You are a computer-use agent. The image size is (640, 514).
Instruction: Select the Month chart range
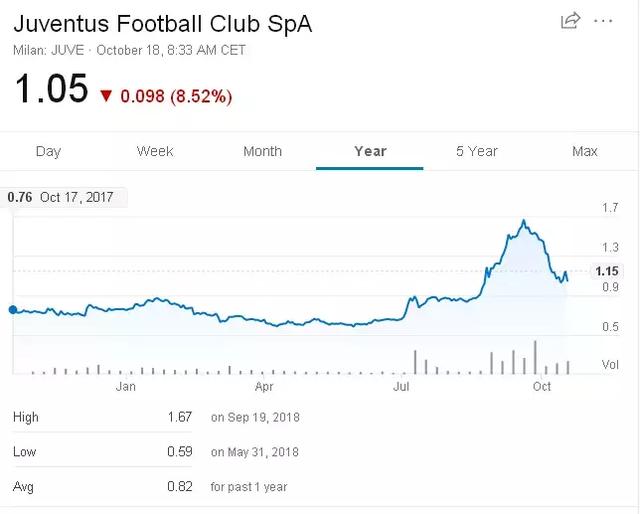pos(262,151)
